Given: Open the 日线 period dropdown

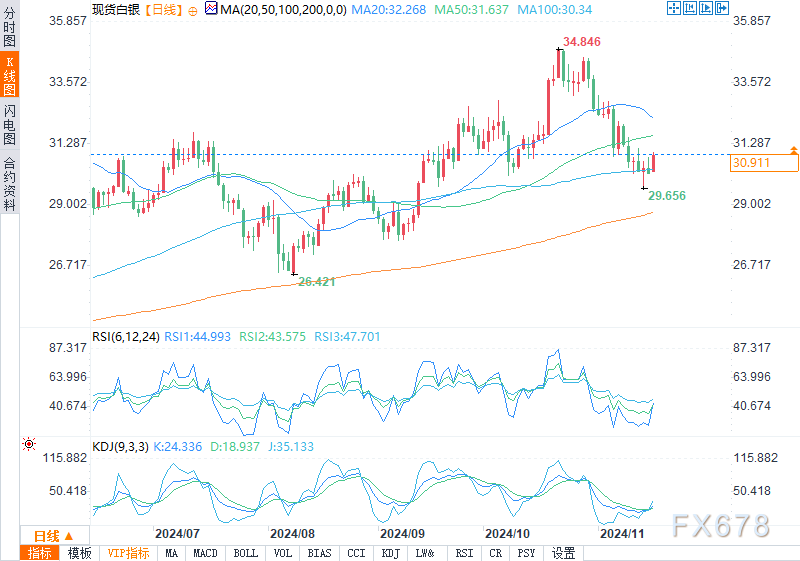Looking at the screenshot, I should click(x=46, y=534).
